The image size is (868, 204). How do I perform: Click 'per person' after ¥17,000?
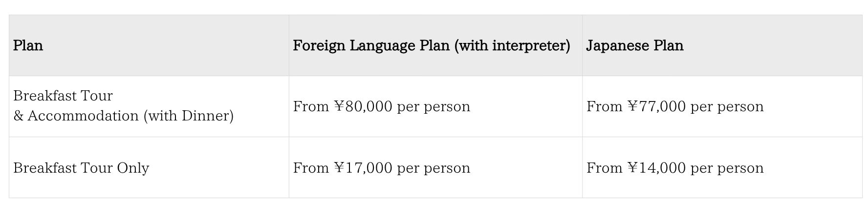click(434, 168)
